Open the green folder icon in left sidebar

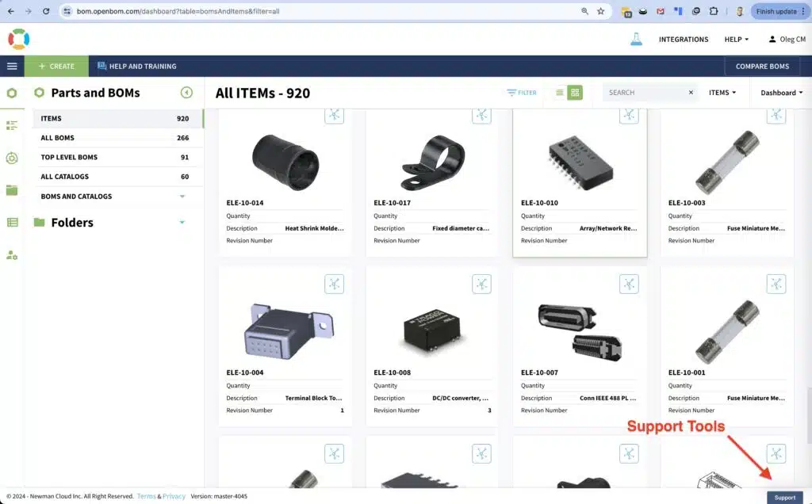12,190
